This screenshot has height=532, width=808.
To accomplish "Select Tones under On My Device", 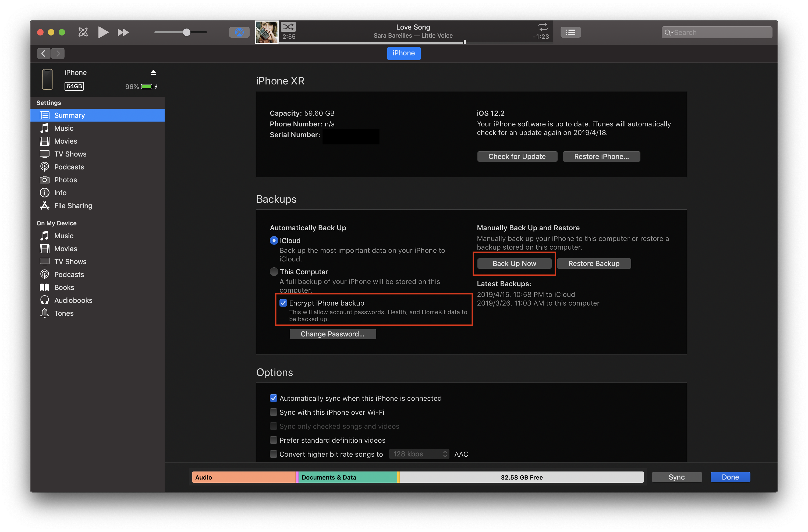I will [97, 313].
